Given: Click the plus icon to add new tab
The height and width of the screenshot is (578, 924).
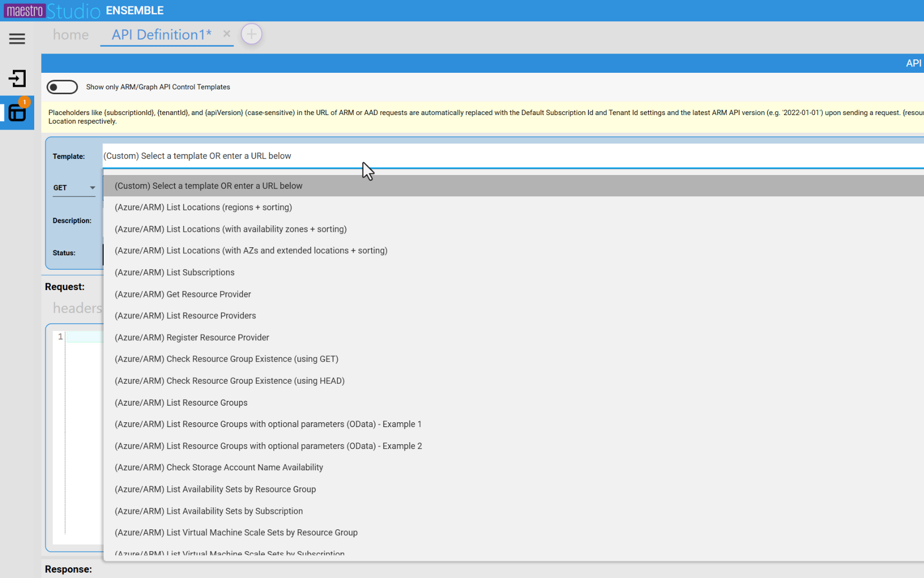Looking at the screenshot, I should pyautogui.click(x=251, y=34).
